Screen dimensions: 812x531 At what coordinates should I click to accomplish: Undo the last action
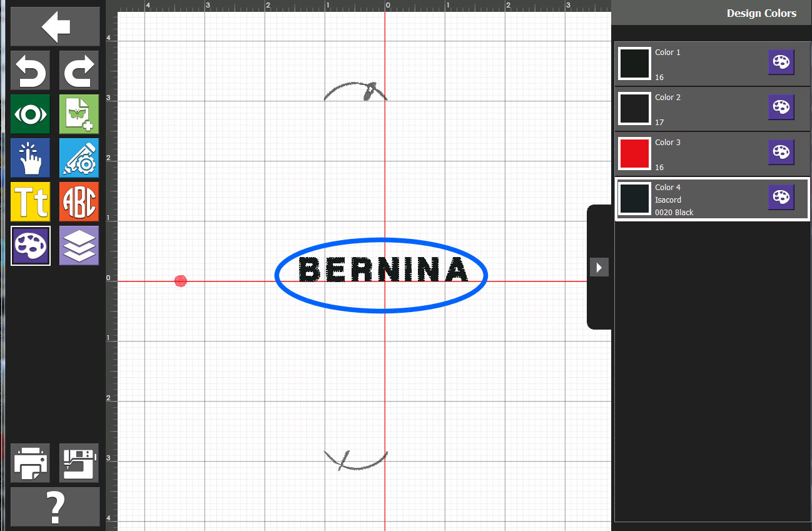coord(30,70)
